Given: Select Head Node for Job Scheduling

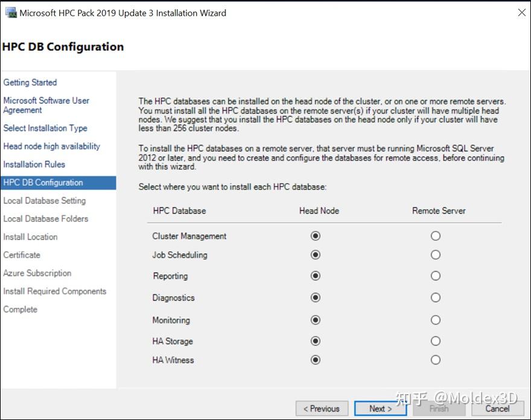Looking at the screenshot, I should tap(315, 256).
